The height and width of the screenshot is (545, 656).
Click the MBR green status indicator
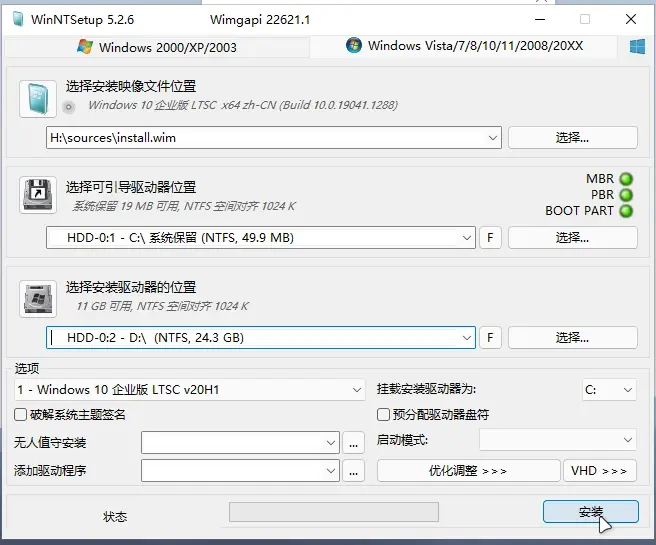point(626,179)
